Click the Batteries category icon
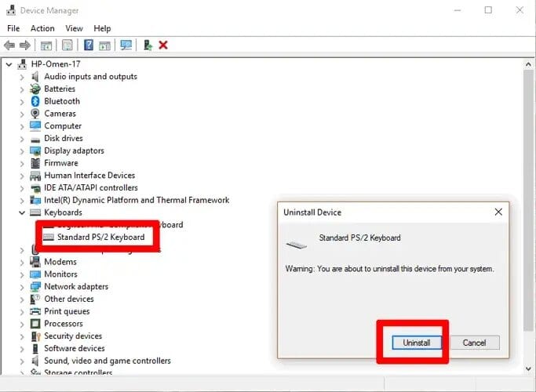The width and height of the screenshot is (536, 392). click(35, 89)
